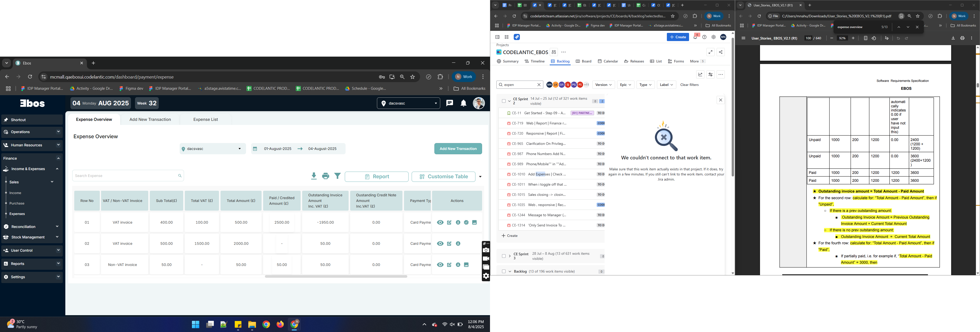This screenshot has width=980, height=332.
Task: Click the Search Expense input field
Action: [128, 176]
